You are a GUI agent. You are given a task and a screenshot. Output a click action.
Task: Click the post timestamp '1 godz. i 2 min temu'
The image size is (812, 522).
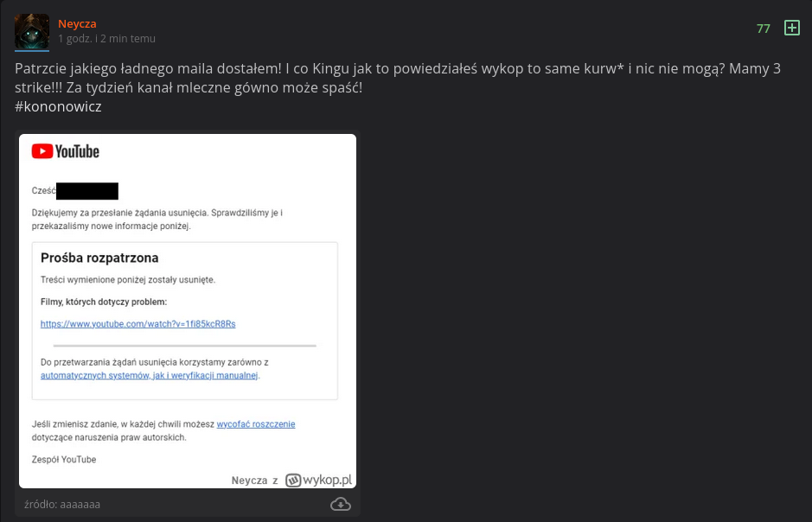pyautogui.click(x=106, y=39)
